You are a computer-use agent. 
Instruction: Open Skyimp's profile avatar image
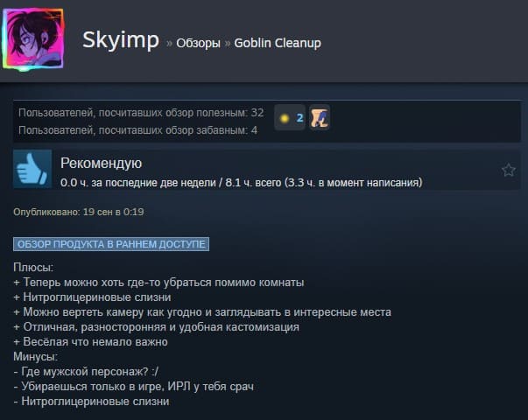[33, 39]
